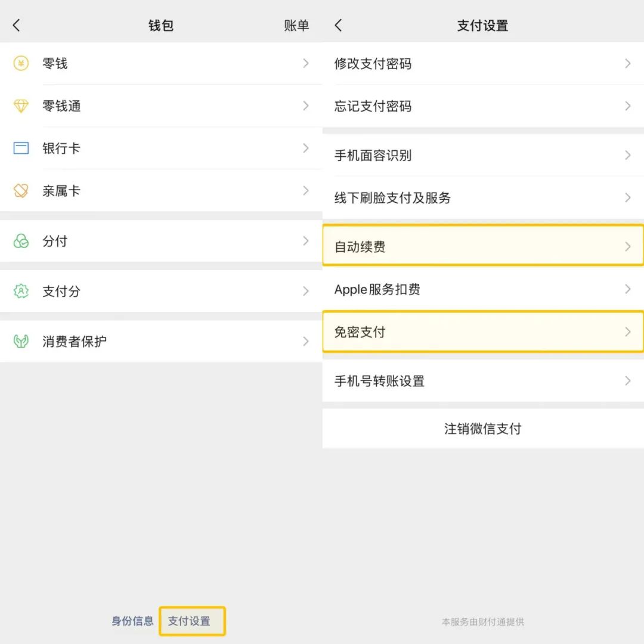Screen dimensions: 644x644
Task: Click the 亲属卡 family card icon
Action: point(21,191)
